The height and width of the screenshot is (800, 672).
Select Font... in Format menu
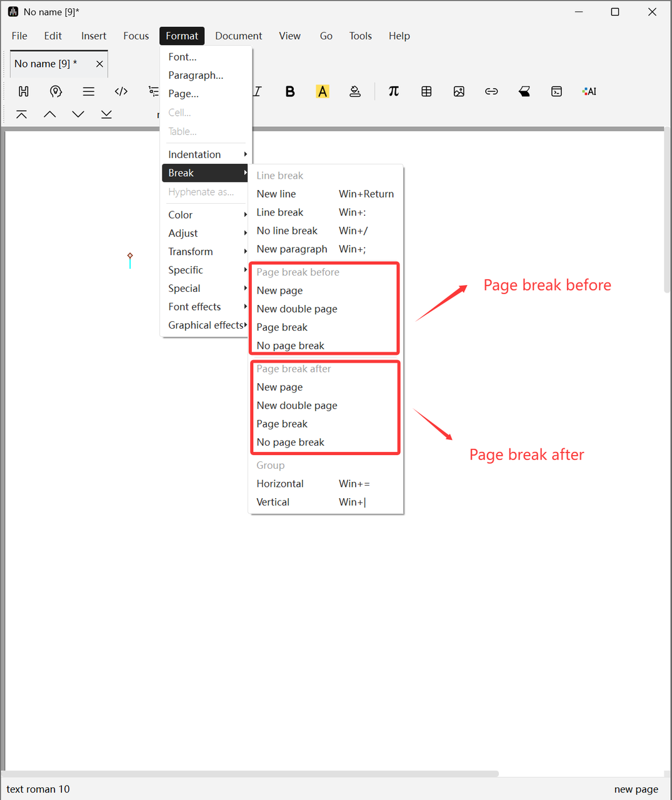(183, 57)
